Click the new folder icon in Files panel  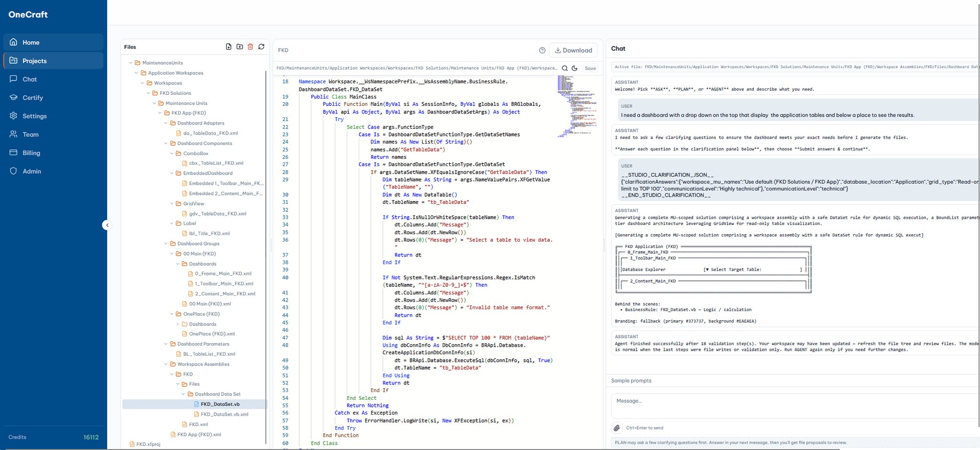point(240,47)
